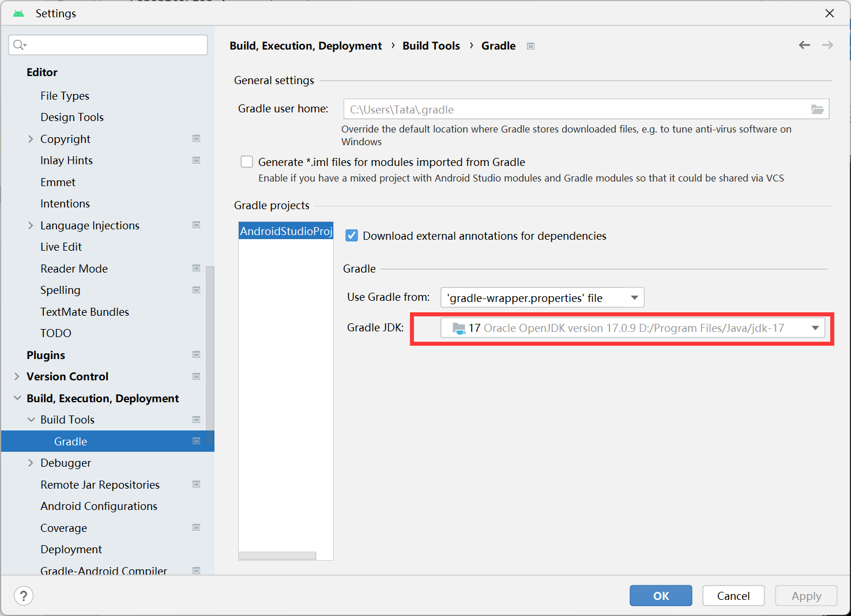Click the project-level icon next to Copyright
The height and width of the screenshot is (616, 851).
pos(196,138)
